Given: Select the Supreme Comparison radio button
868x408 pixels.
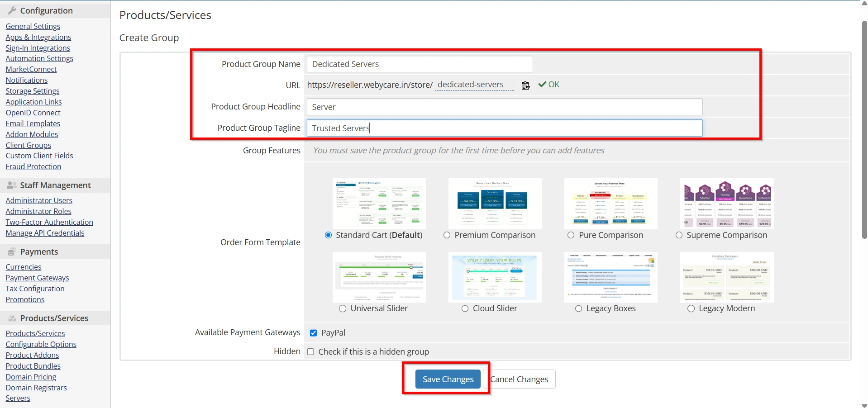Looking at the screenshot, I should [x=679, y=235].
